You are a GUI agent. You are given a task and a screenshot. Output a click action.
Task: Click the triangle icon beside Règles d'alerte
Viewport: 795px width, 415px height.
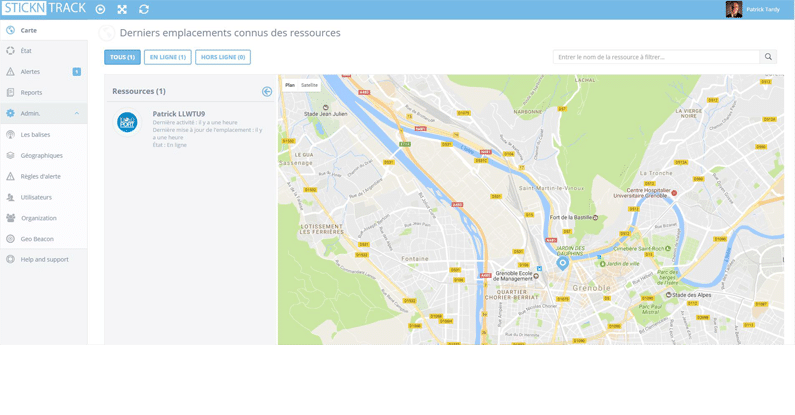click(10, 176)
